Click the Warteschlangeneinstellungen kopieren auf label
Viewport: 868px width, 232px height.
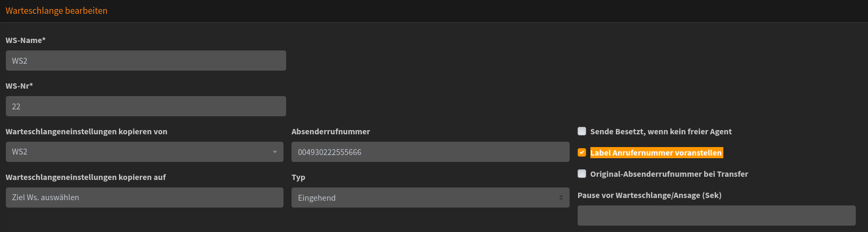[86, 177]
